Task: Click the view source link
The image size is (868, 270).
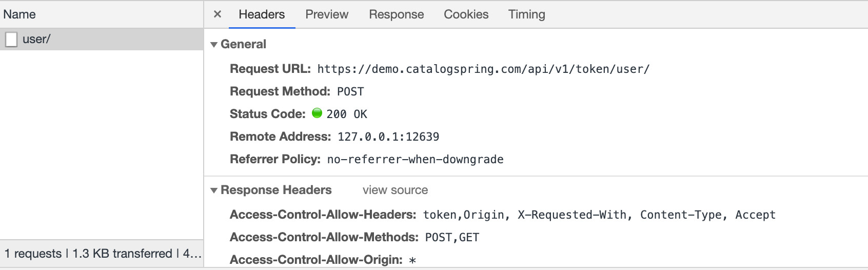Action: coord(395,190)
